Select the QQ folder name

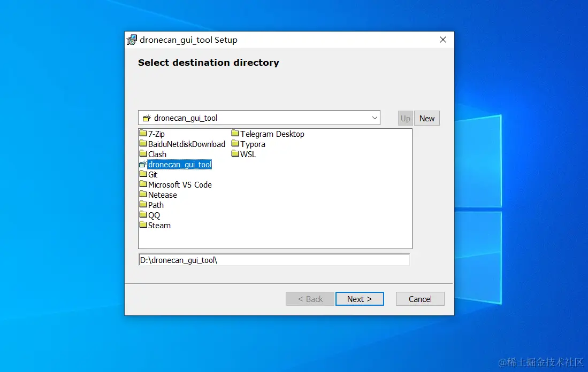coord(154,215)
